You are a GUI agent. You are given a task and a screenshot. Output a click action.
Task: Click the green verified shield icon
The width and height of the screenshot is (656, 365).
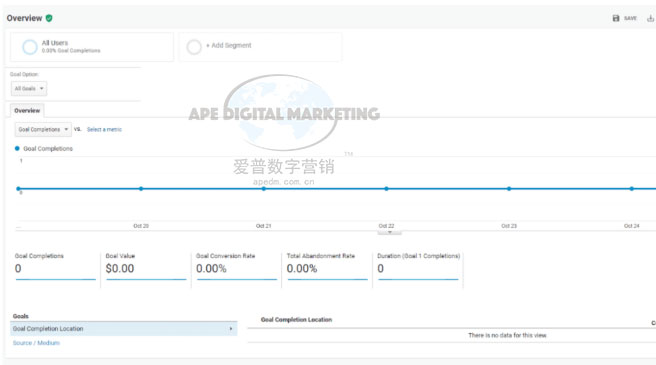click(x=49, y=18)
